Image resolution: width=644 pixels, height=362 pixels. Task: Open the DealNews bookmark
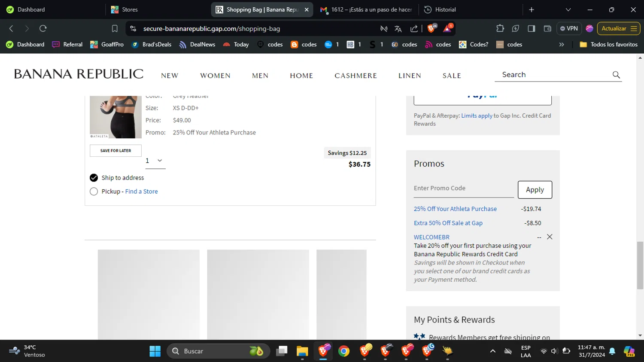click(197, 44)
